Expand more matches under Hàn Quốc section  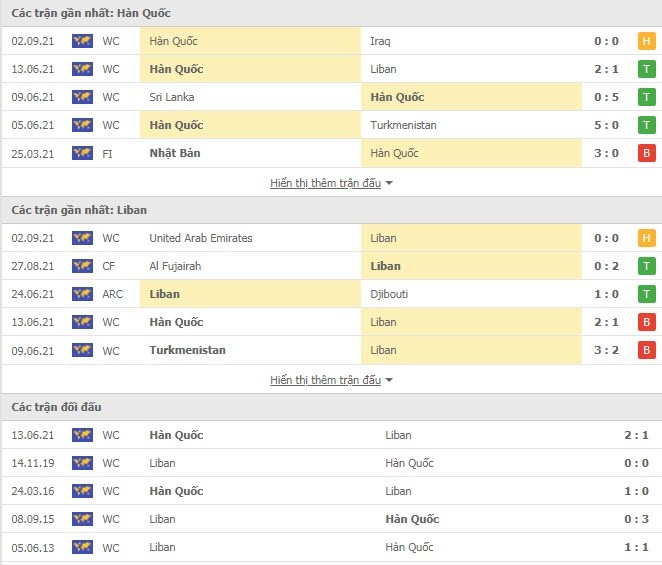click(326, 183)
